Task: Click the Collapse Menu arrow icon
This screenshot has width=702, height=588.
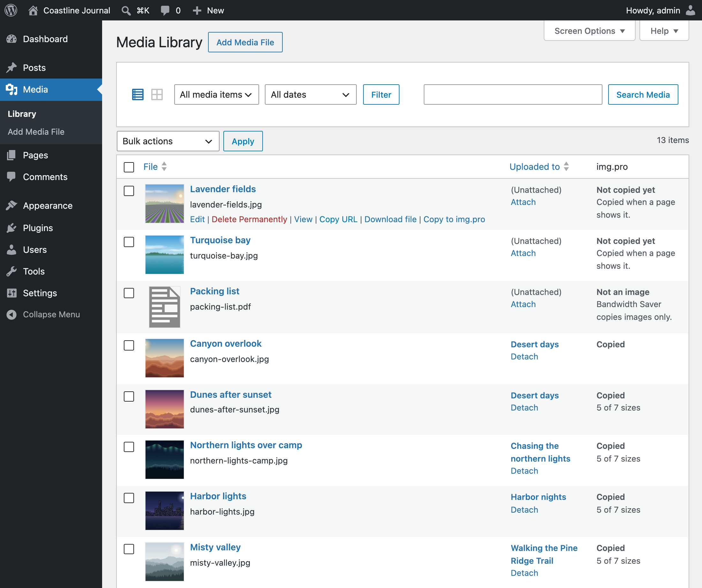Action: click(x=12, y=315)
